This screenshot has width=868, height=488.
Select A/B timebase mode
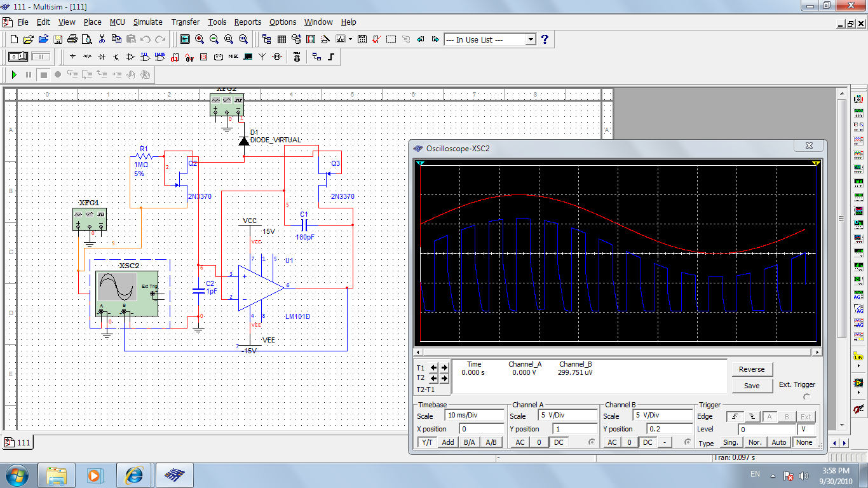(x=491, y=442)
